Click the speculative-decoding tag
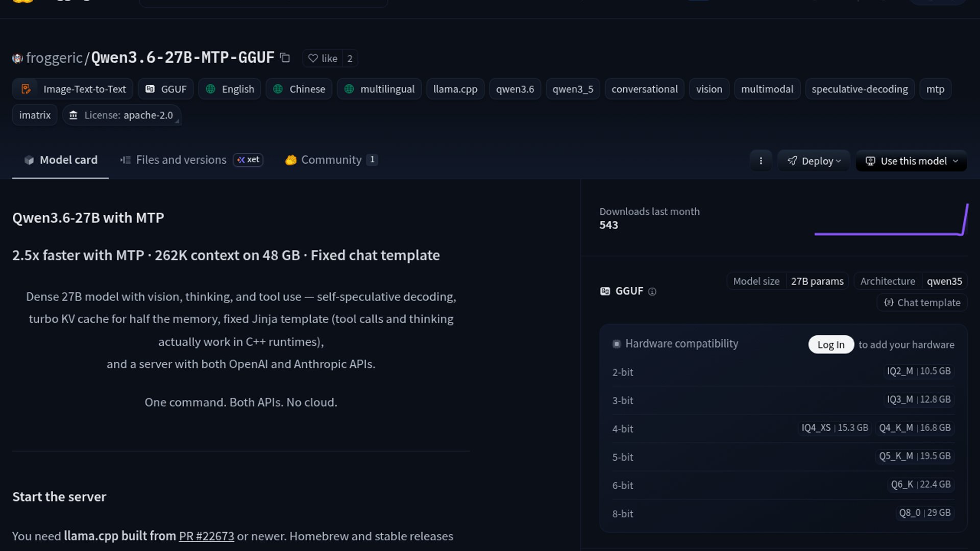This screenshot has height=551, width=980. 860,89
